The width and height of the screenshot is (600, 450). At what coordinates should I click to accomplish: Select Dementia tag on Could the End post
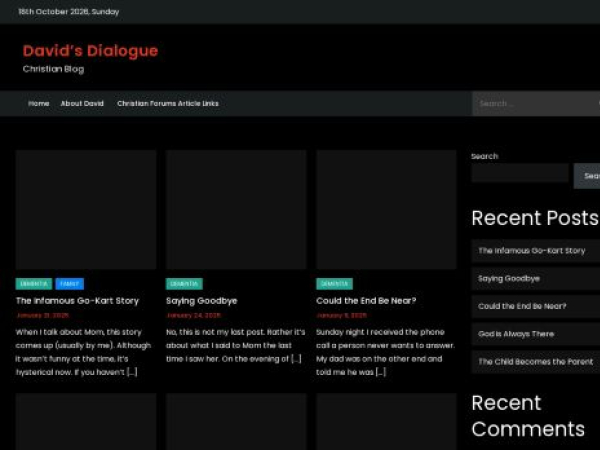(x=334, y=284)
